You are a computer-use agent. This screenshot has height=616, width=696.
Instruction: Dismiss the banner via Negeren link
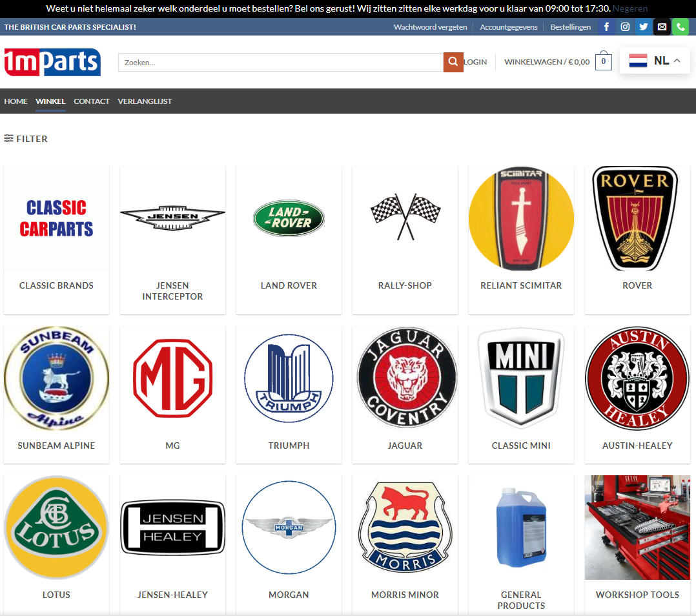coord(630,8)
